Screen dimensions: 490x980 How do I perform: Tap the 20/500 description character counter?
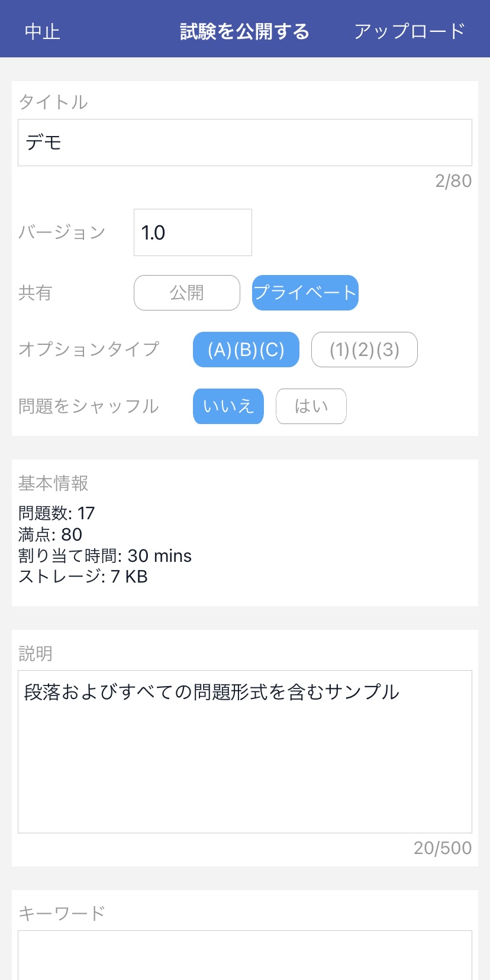coord(443,848)
